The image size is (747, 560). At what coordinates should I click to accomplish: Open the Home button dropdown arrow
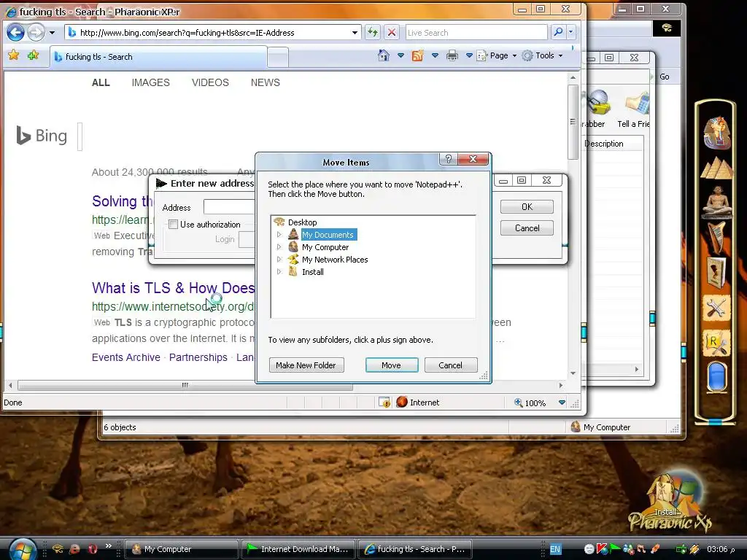tap(400, 55)
